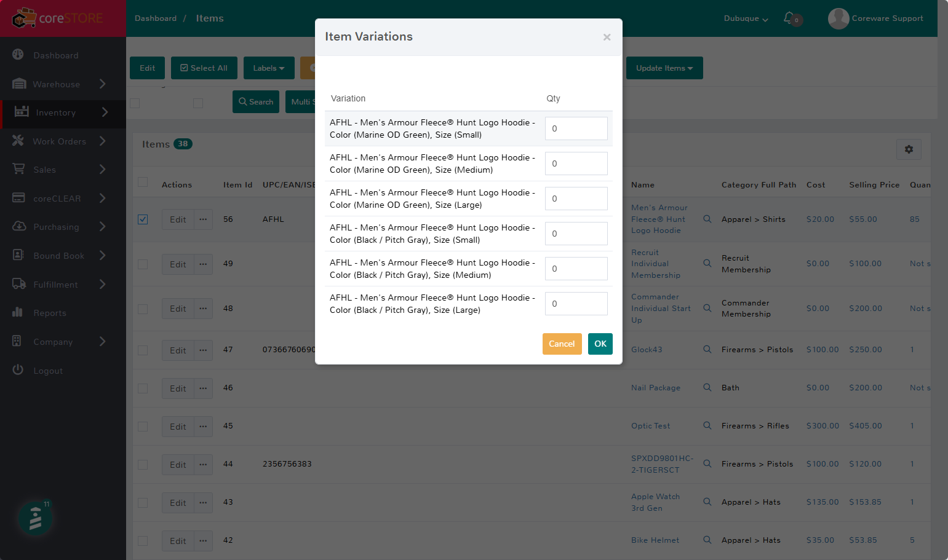The height and width of the screenshot is (560, 948).
Task: Expand the Warehouse submenu chevron
Action: click(x=102, y=84)
